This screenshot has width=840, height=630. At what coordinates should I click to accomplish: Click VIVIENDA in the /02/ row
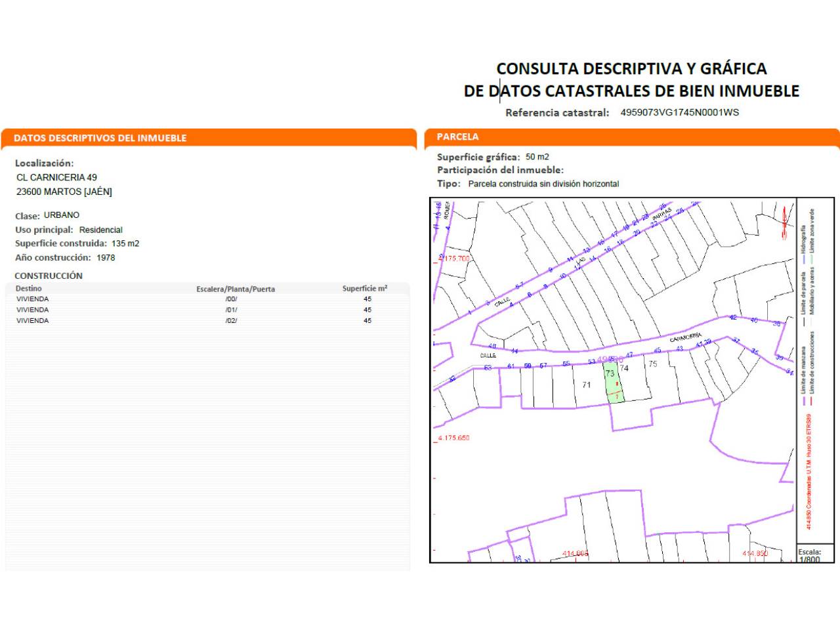33,321
